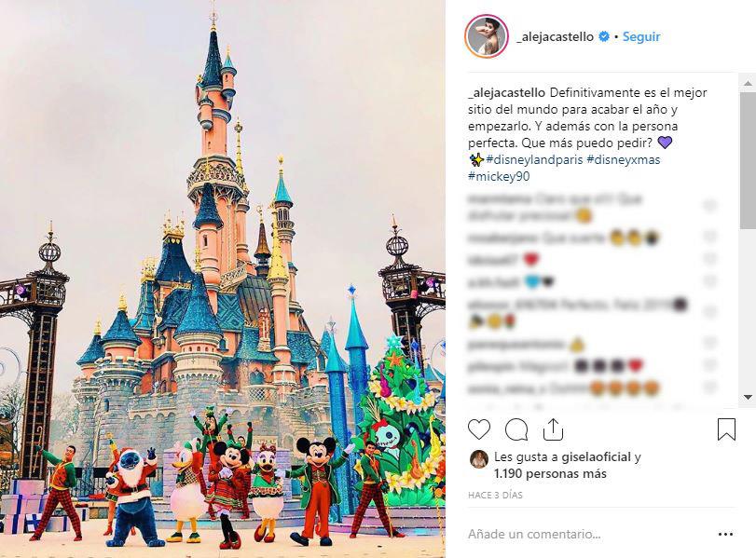756x558 pixels.
Task: Follow the account with the Seguir button
Action: click(640, 36)
